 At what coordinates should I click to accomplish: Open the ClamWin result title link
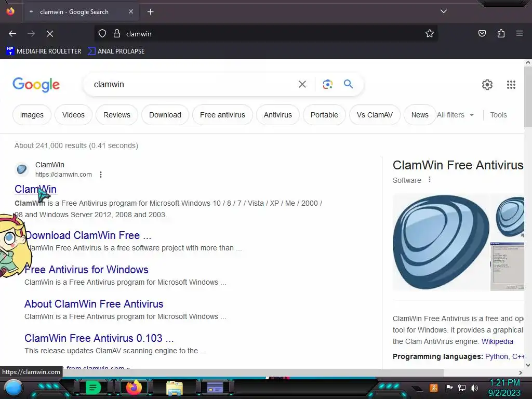point(36,189)
